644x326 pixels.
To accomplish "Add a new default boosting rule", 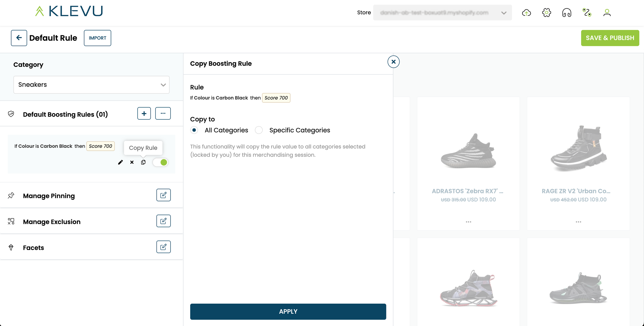I will pos(144,113).
